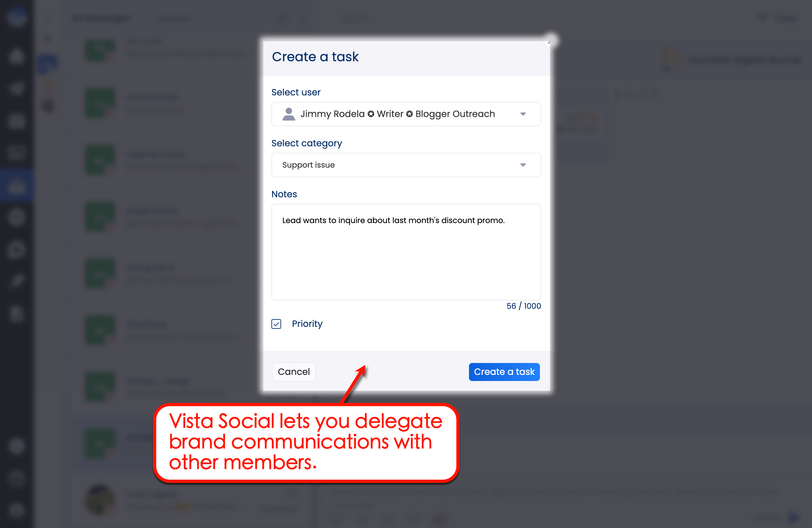Open the engagement smiley icon in the sidebar

pyautogui.click(x=16, y=217)
